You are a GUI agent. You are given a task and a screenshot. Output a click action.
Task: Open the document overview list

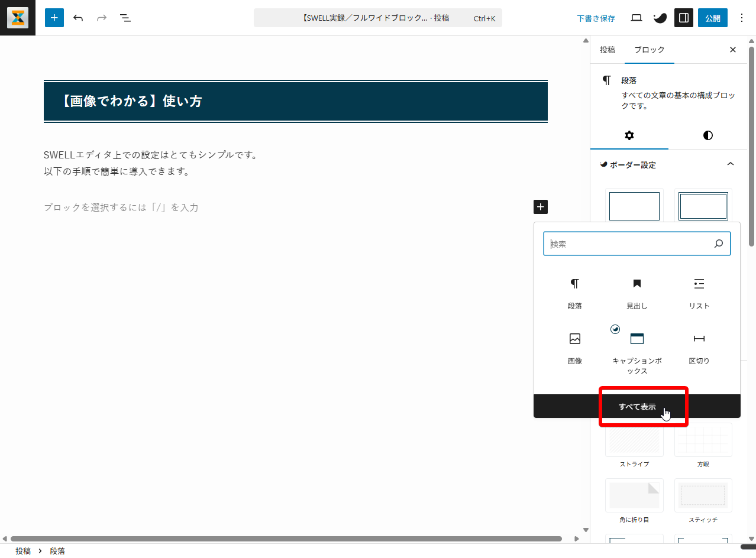[125, 18]
